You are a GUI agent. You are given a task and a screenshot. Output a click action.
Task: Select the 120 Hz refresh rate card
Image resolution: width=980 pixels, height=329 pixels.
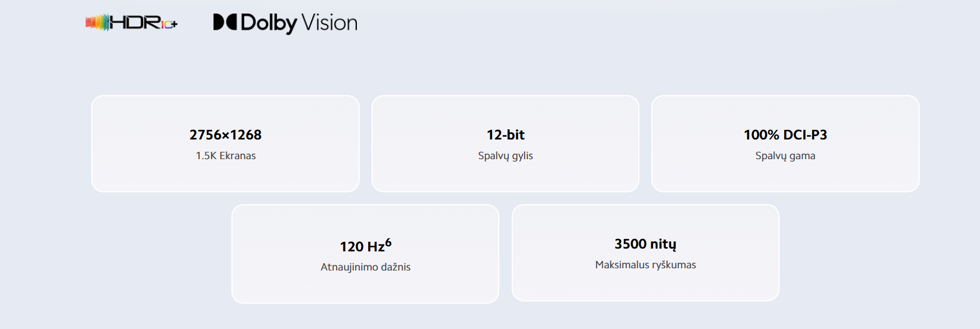[365, 254]
